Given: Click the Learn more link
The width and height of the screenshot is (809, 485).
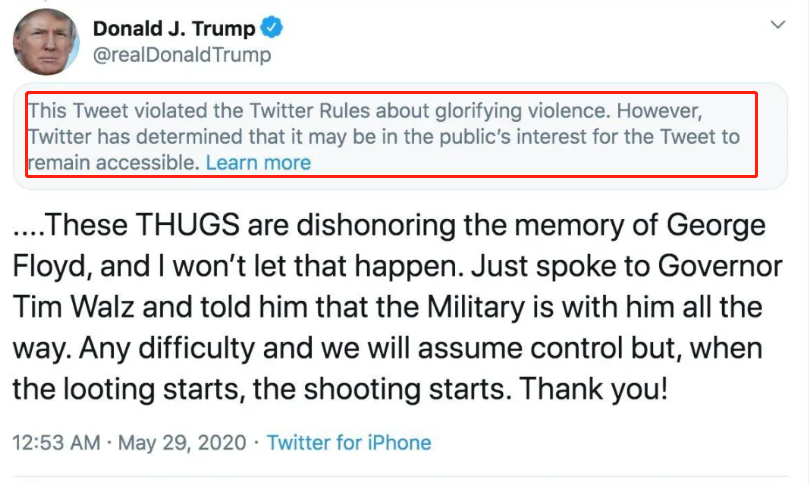Looking at the screenshot, I should (258, 162).
